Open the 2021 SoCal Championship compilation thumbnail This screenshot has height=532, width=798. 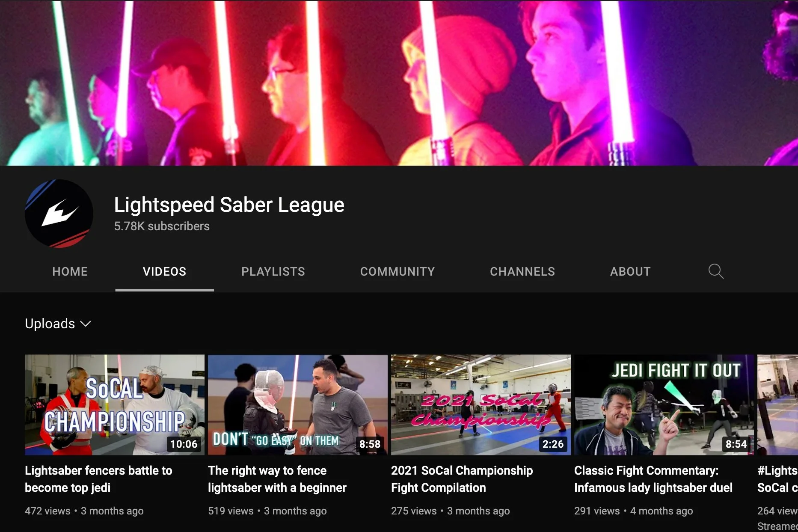[481, 405]
